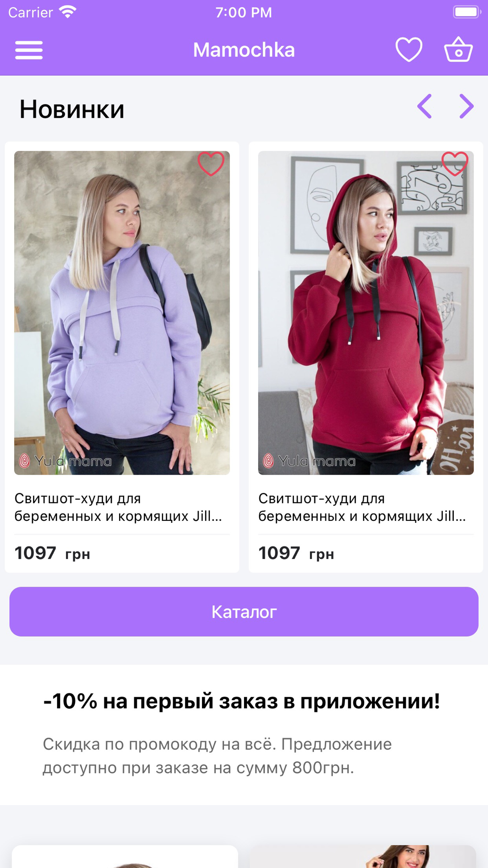Tap the Новинки section heading

72,109
